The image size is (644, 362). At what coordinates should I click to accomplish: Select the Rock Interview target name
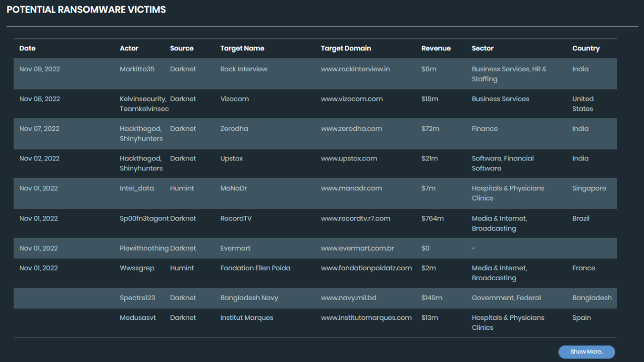tap(244, 69)
